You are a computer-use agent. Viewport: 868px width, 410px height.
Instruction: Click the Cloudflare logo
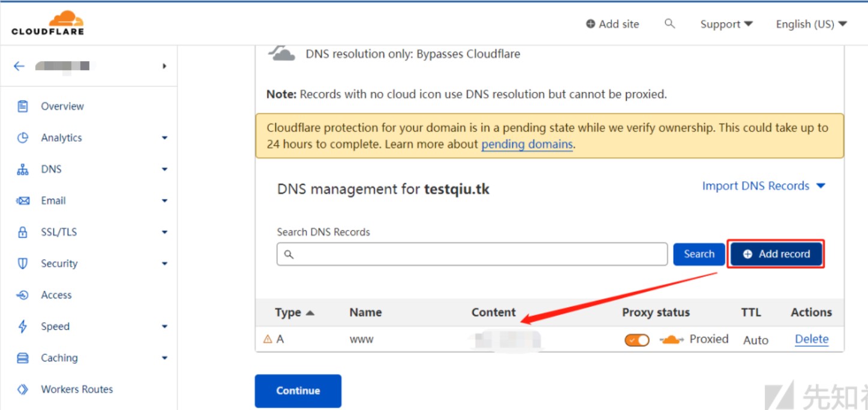48,23
